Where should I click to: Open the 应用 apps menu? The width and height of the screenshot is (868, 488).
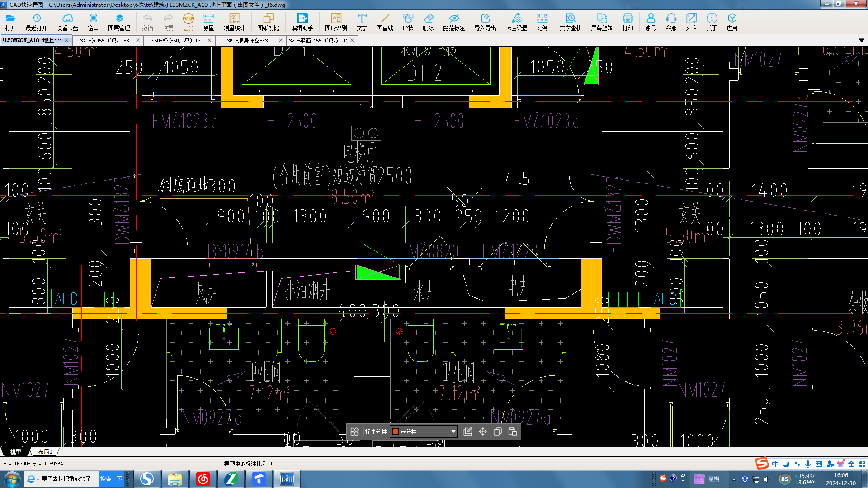[x=732, y=22]
